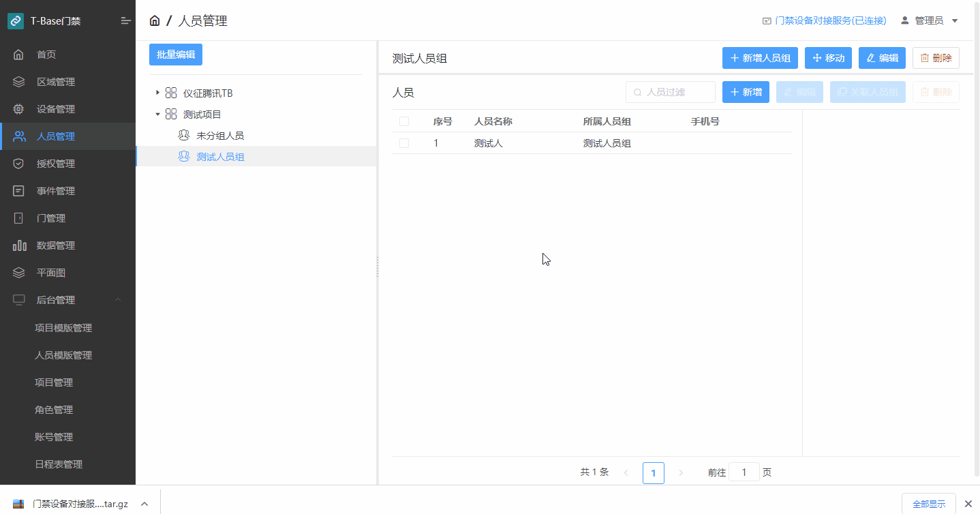Viewport: 980px width, 514px height.
Task: Tick the checkbox for 测试人 row
Action: pyautogui.click(x=404, y=143)
